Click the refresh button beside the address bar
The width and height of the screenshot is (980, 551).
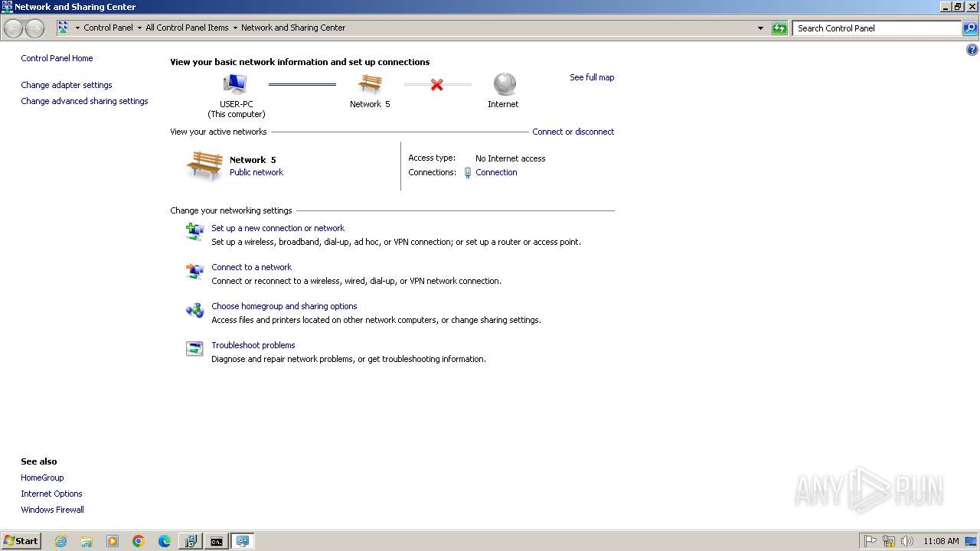[779, 28]
